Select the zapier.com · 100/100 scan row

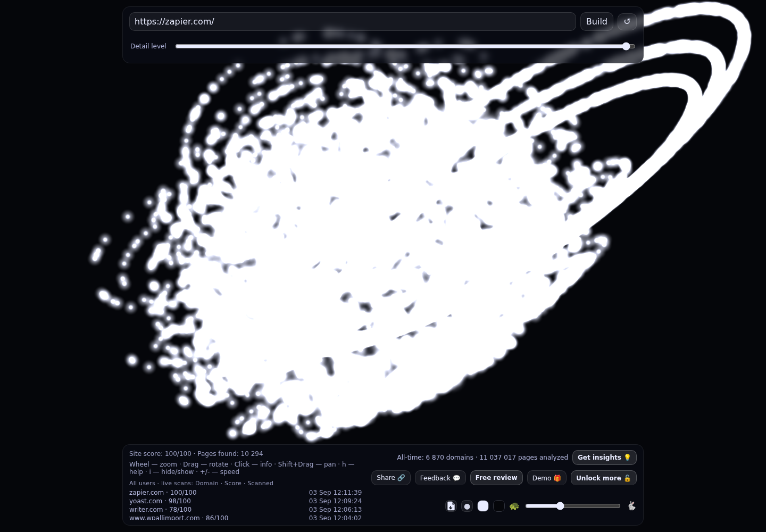(x=245, y=493)
